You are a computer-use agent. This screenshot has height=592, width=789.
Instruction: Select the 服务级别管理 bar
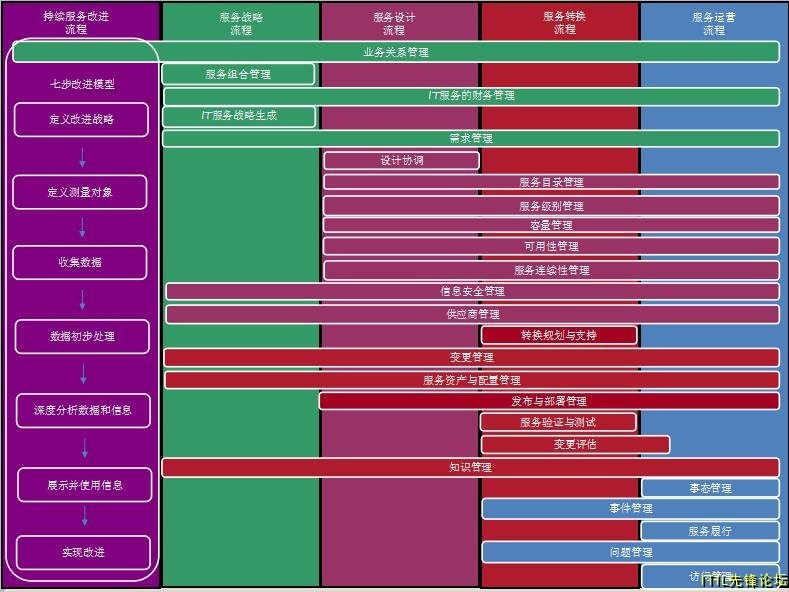(x=551, y=206)
